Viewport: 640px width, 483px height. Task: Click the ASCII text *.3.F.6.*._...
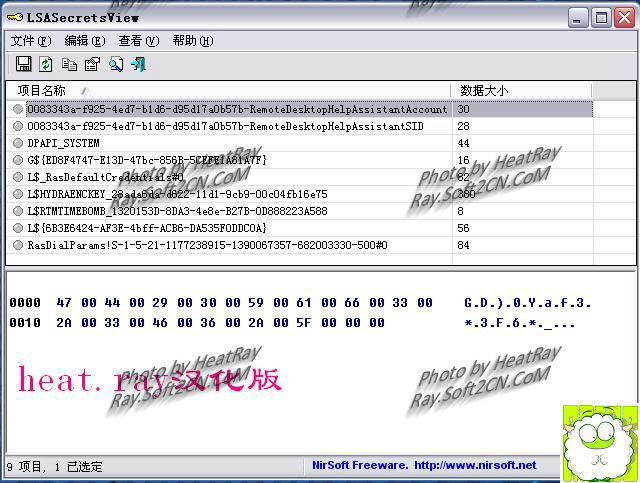[x=520, y=323]
